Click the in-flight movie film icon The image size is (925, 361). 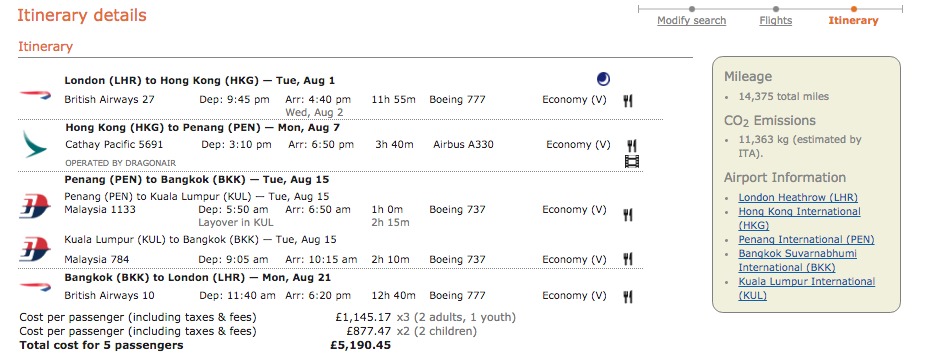tap(632, 161)
